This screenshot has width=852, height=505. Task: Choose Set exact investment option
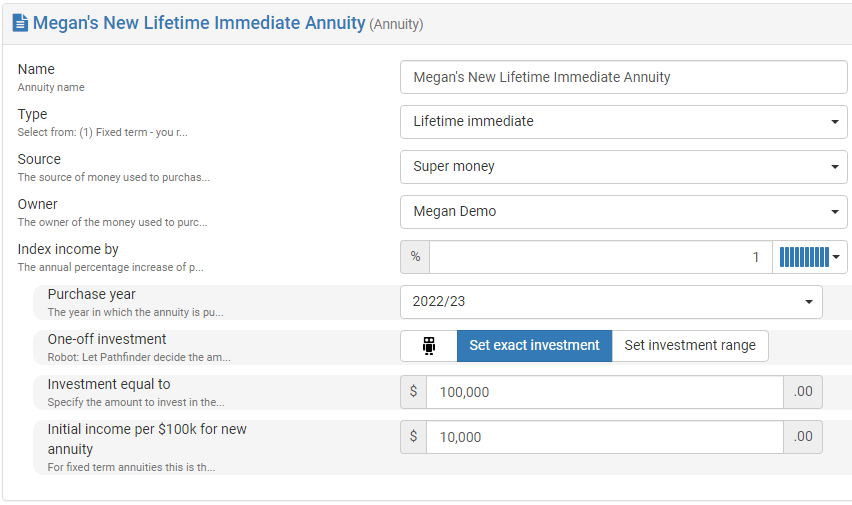[534, 346]
